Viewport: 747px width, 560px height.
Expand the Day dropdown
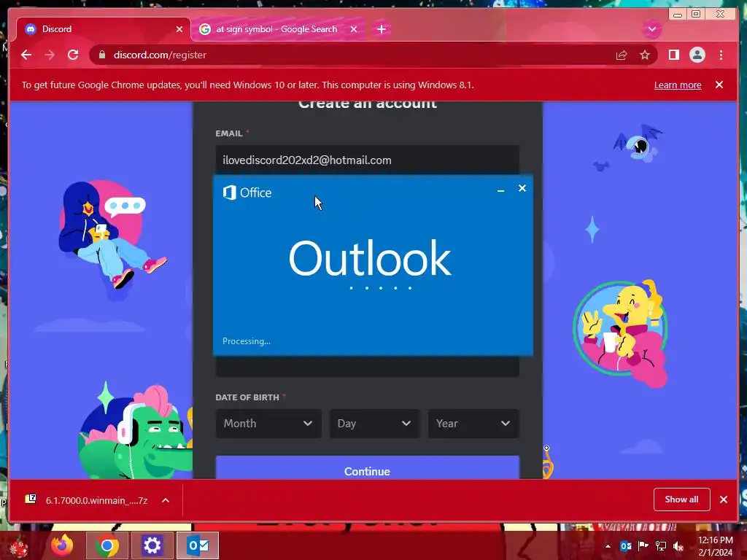click(374, 424)
